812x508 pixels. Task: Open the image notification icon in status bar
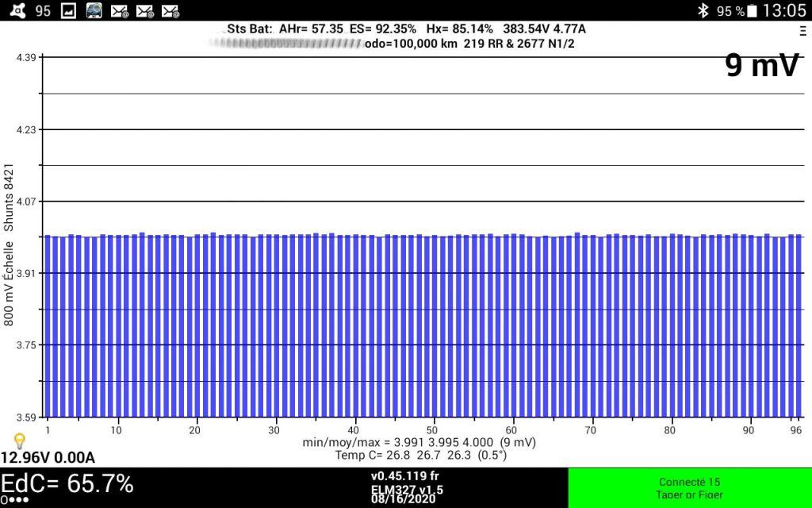[x=69, y=10]
